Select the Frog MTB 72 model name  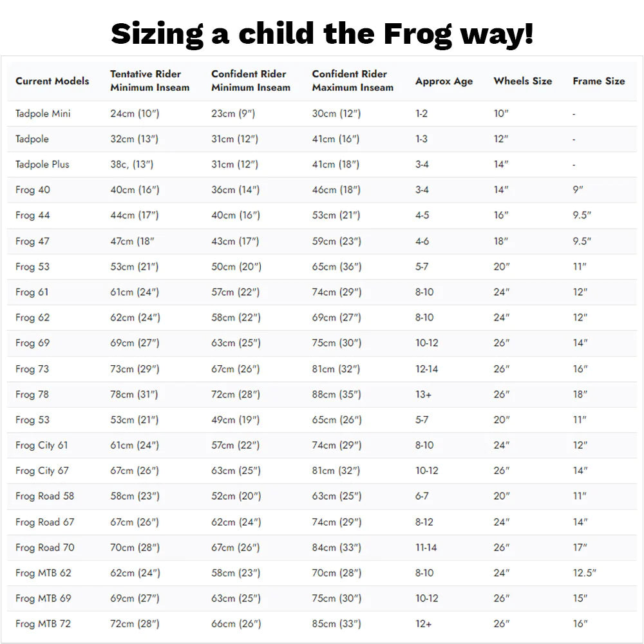click(43, 623)
